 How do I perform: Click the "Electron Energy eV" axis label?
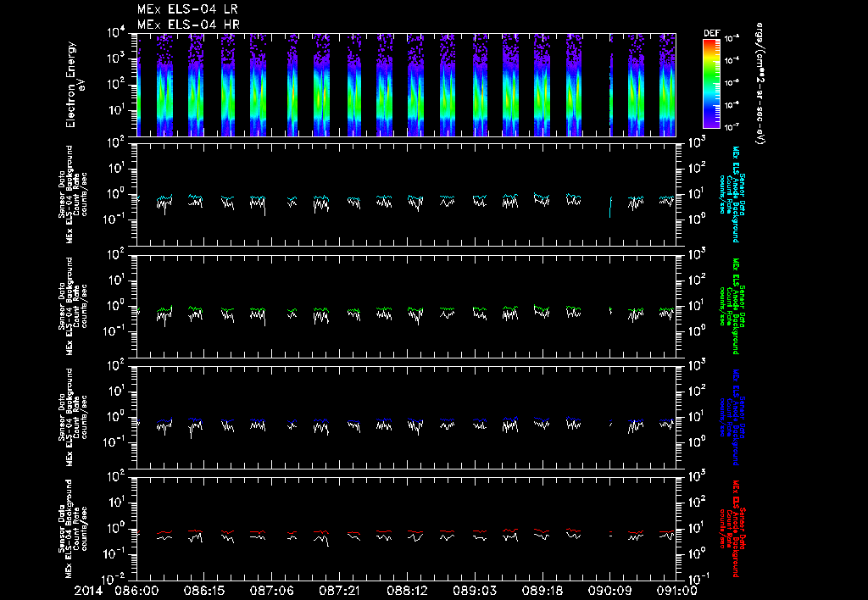click(x=75, y=85)
